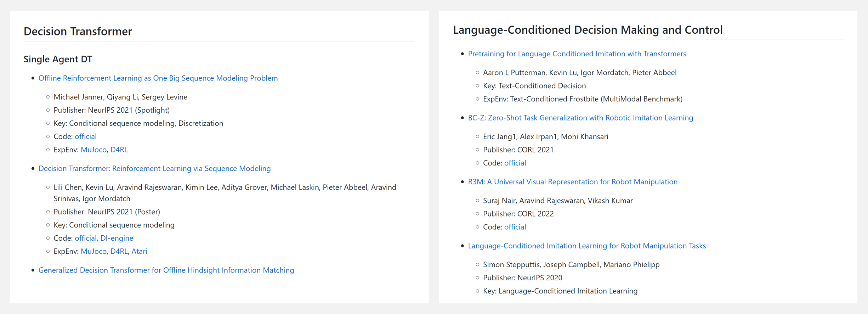Open the BC-Z Zero-Shot Task Generalization paper
The image size is (868, 314).
580,118
